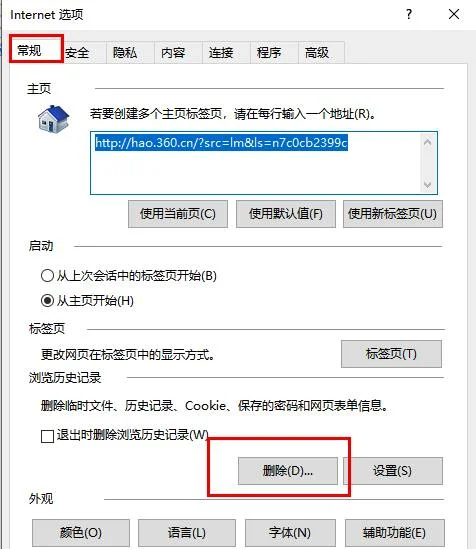Click the 使用新标签页(U) button
The image size is (476, 549).
point(393,214)
